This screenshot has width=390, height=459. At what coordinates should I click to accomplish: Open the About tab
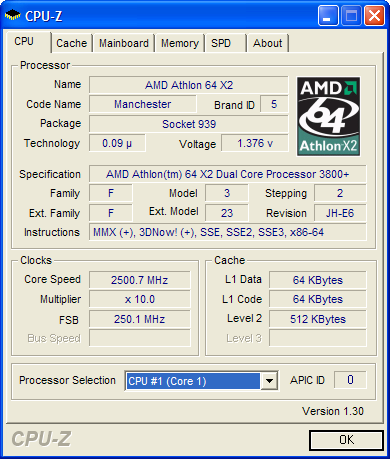click(268, 43)
